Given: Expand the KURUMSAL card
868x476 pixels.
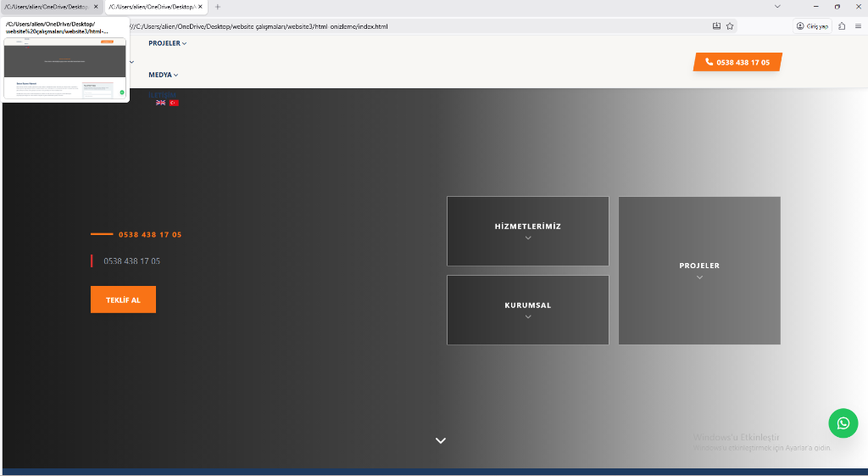Looking at the screenshot, I should tap(527, 310).
